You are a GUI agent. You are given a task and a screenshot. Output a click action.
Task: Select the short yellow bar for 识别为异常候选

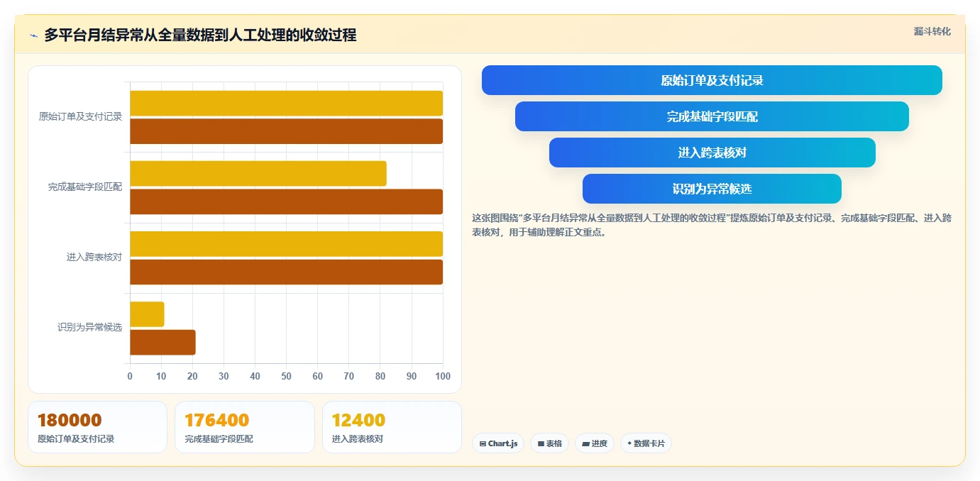point(147,314)
